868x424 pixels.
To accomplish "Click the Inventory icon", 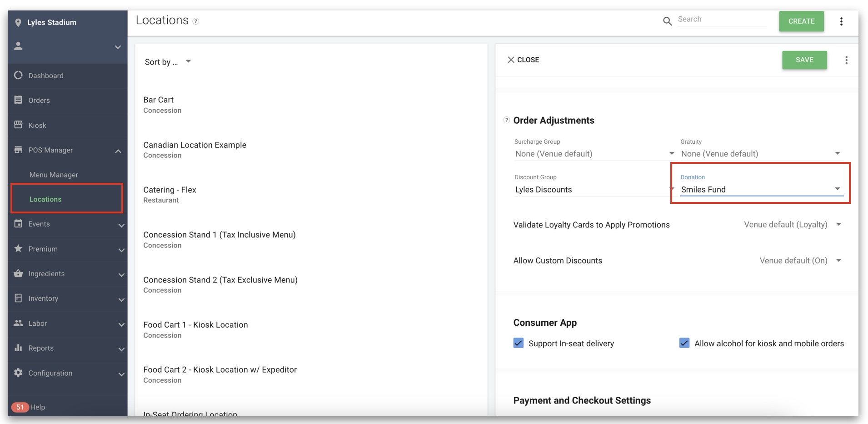I will (x=18, y=298).
